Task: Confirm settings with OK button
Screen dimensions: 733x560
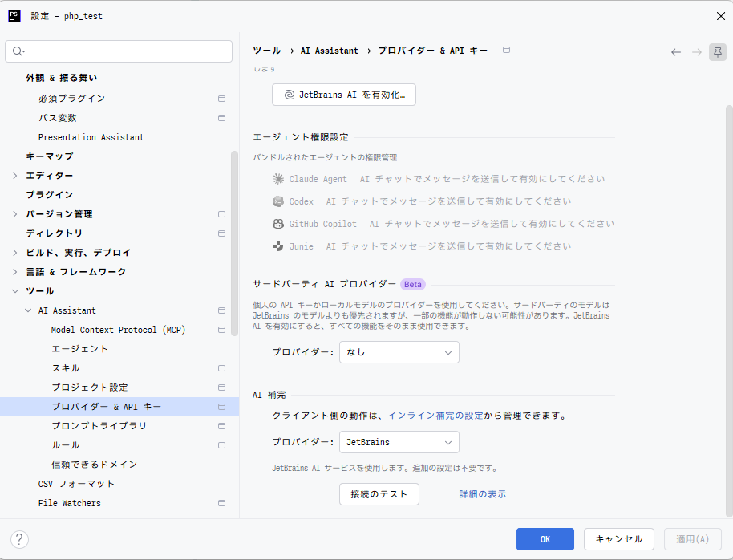Action: point(545,539)
